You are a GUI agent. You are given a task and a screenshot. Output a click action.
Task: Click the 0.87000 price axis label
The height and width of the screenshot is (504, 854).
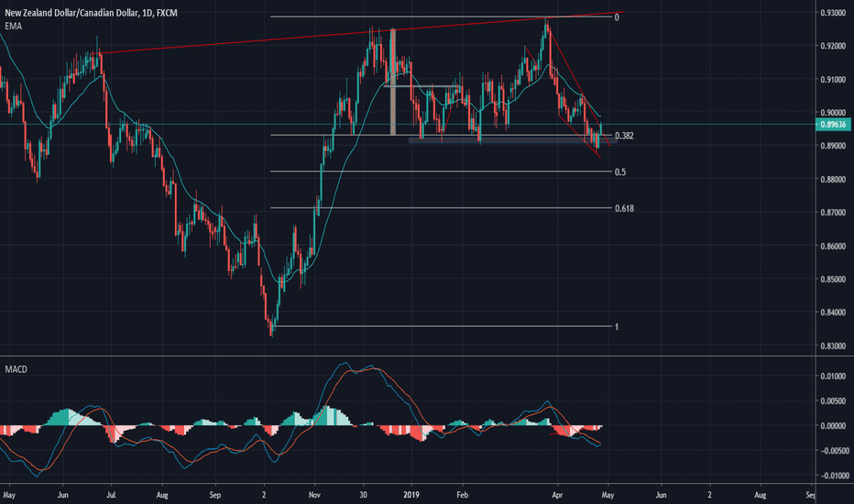(x=833, y=213)
